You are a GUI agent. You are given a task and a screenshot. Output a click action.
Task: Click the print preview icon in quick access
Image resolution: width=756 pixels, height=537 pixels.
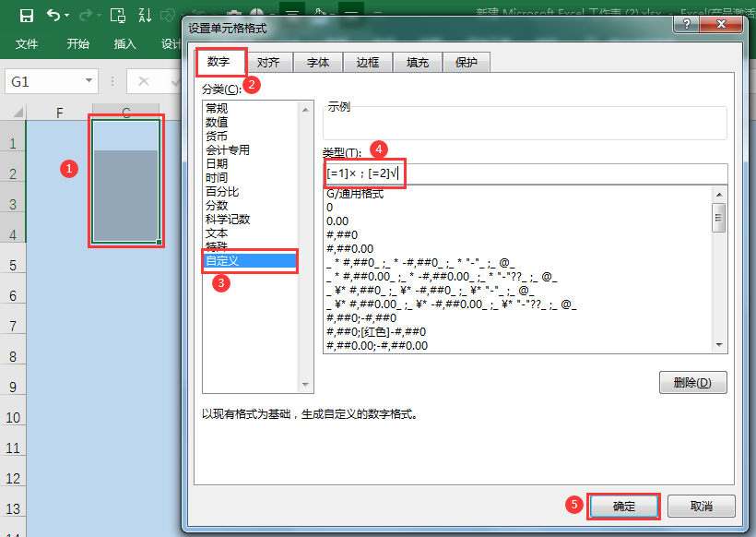coord(118,16)
